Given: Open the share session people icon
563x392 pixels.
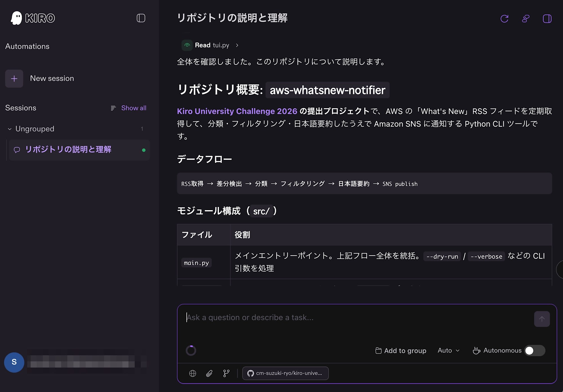Looking at the screenshot, I should 526,19.
